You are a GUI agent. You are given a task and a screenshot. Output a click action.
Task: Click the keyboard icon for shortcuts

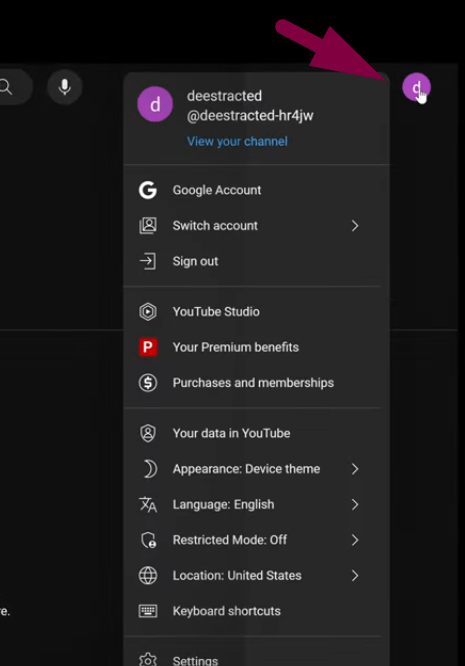click(x=148, y=611)
